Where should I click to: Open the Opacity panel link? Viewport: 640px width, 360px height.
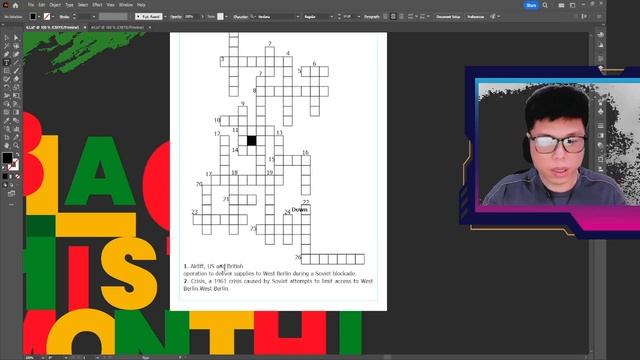176,17
